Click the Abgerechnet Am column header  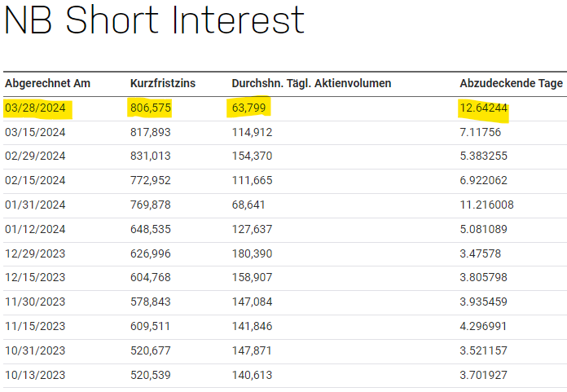pos(47,83)
